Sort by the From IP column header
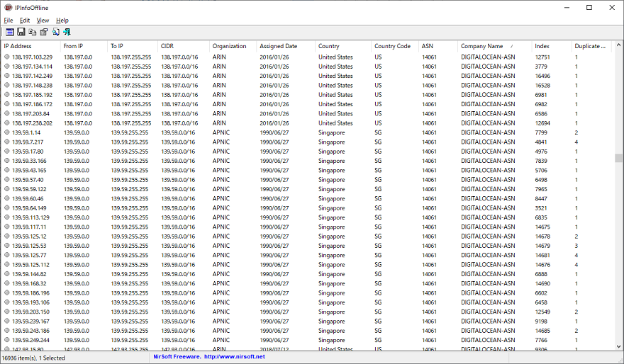The width and height of the screenshot is (624, 364). [x=84, y=46]
